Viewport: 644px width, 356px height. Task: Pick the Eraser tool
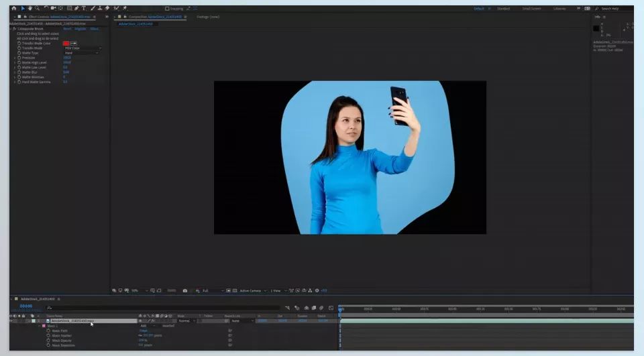107,8
